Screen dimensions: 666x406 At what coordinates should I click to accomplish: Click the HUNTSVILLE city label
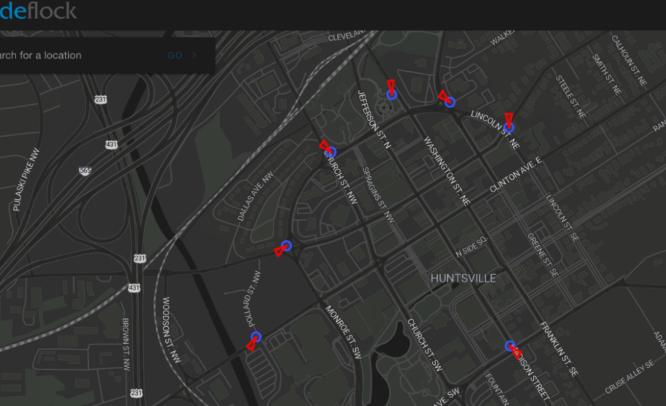tap(463, 277)
